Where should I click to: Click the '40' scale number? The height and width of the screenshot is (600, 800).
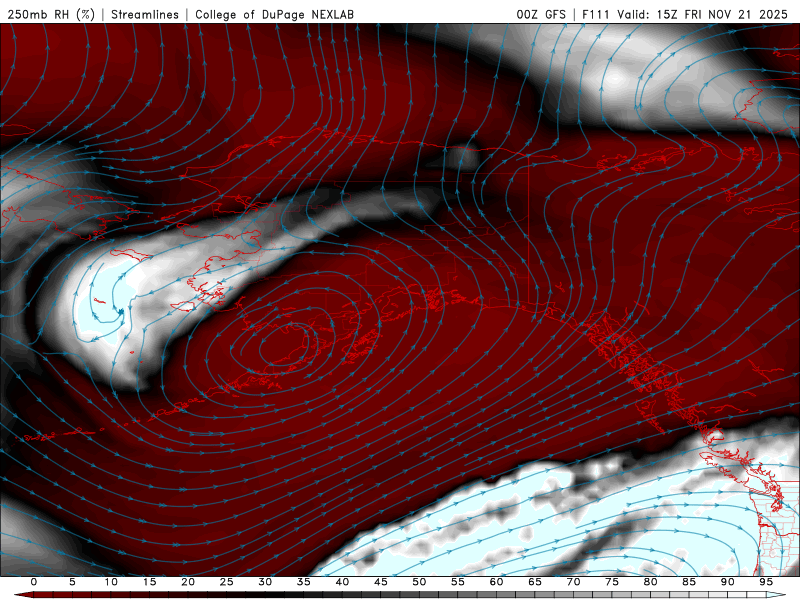[x=342, y=582]
